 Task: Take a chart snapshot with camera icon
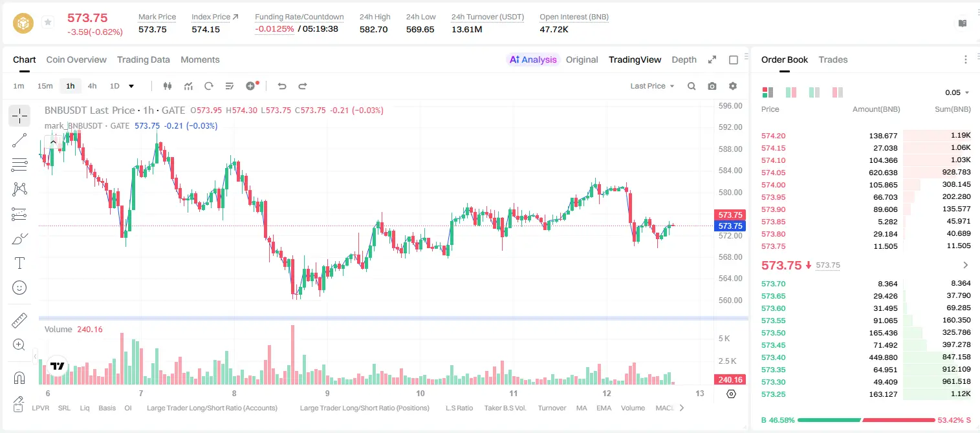click(712, 86)
